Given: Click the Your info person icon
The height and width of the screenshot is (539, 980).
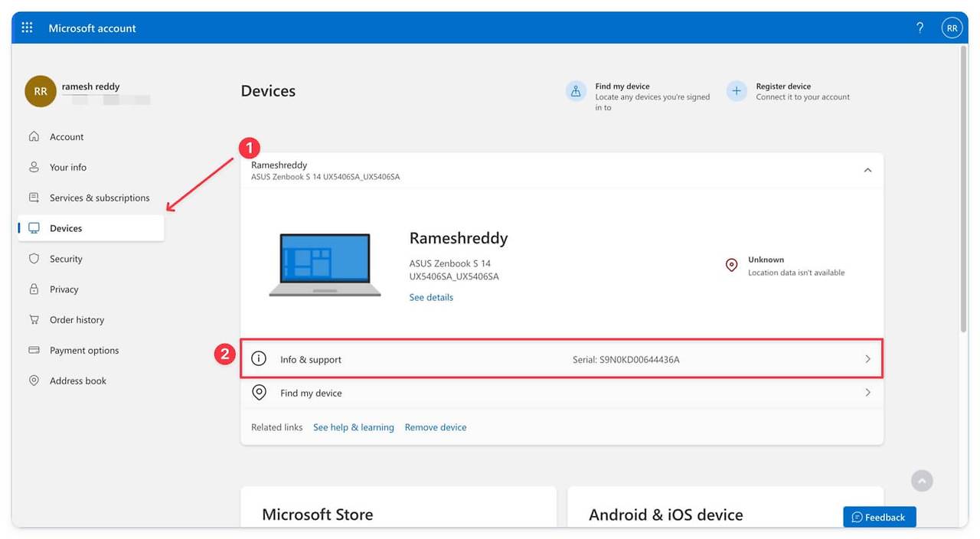Looking at the screenshot, I should 34,167.
